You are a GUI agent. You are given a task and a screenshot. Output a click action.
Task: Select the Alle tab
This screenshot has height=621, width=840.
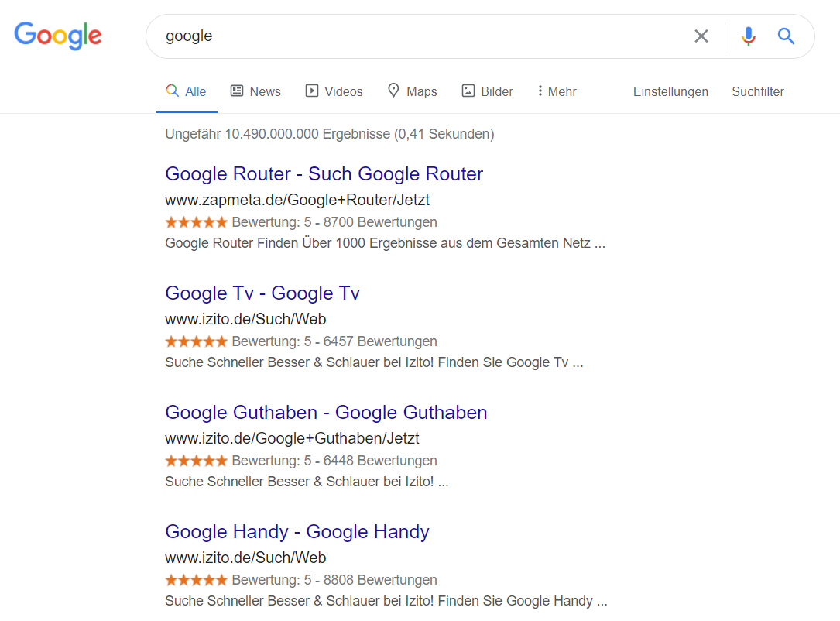(x=187, y=91)
